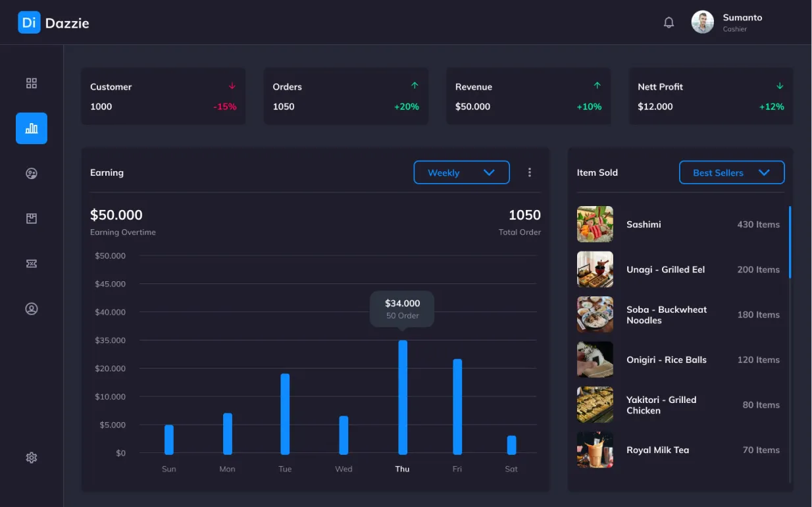Screen dimensions: 812x507
Task: Click the Royal Milk Tea thumbnail
Action: pyautogui.click(x=595, y=450)
